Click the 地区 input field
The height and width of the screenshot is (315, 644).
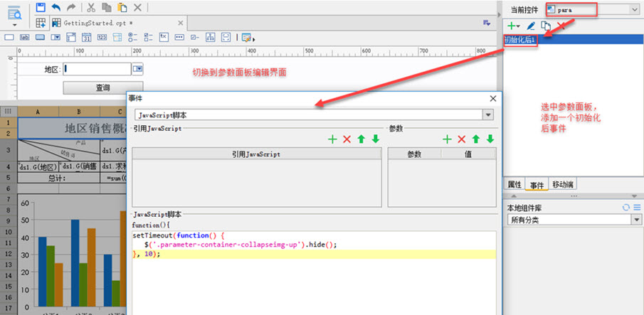click(97, 69)
